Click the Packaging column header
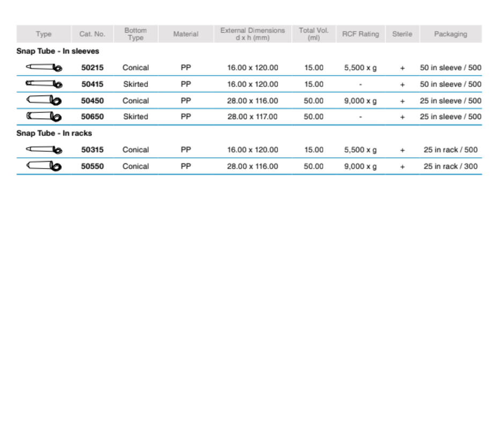Viewport: 504px width, 423px height. (x=450, y=34)
